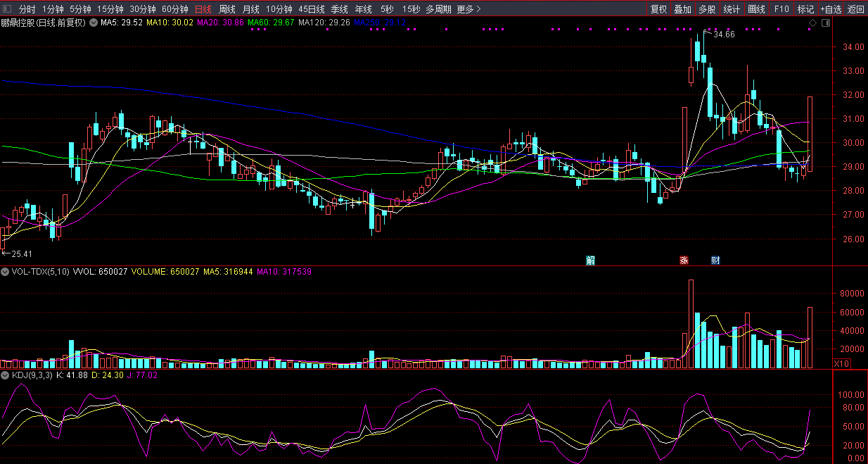Click the X10 volume scale indicator
The image size is (868, 464).
[841, 364]
